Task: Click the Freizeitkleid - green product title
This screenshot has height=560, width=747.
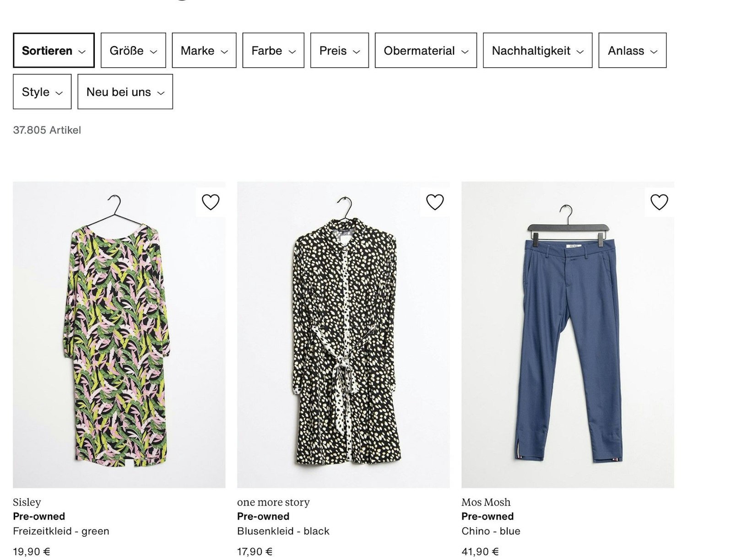Action: 61,531
